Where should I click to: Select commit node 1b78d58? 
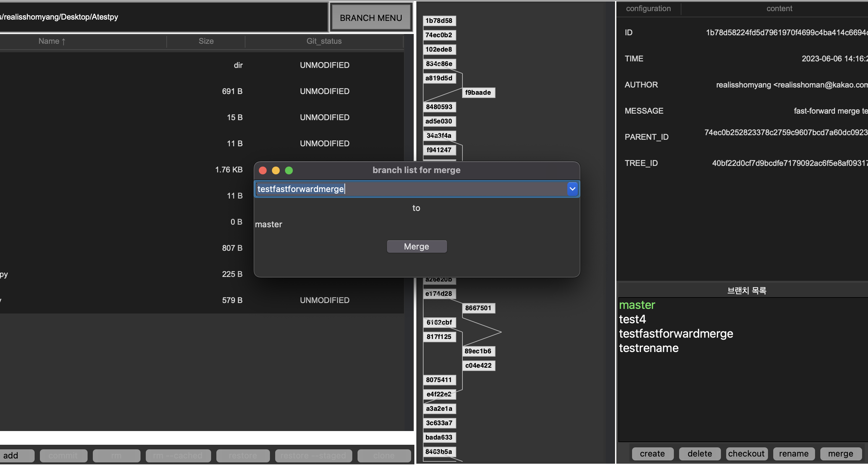[439, 21]
